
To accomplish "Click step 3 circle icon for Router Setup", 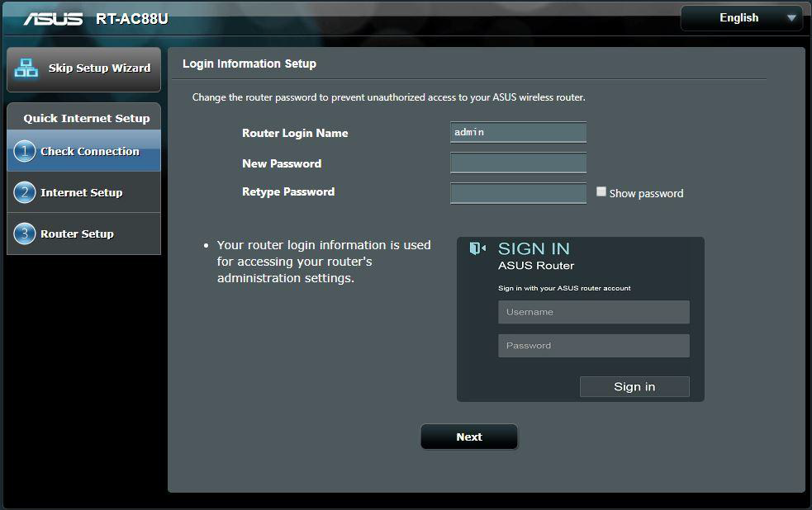I will click(x=24, y=234).
